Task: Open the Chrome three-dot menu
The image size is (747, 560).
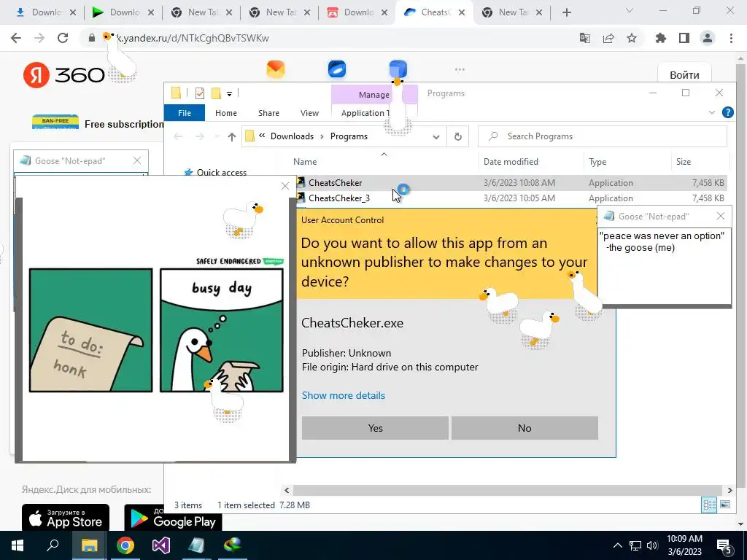Action: [731, 38]
